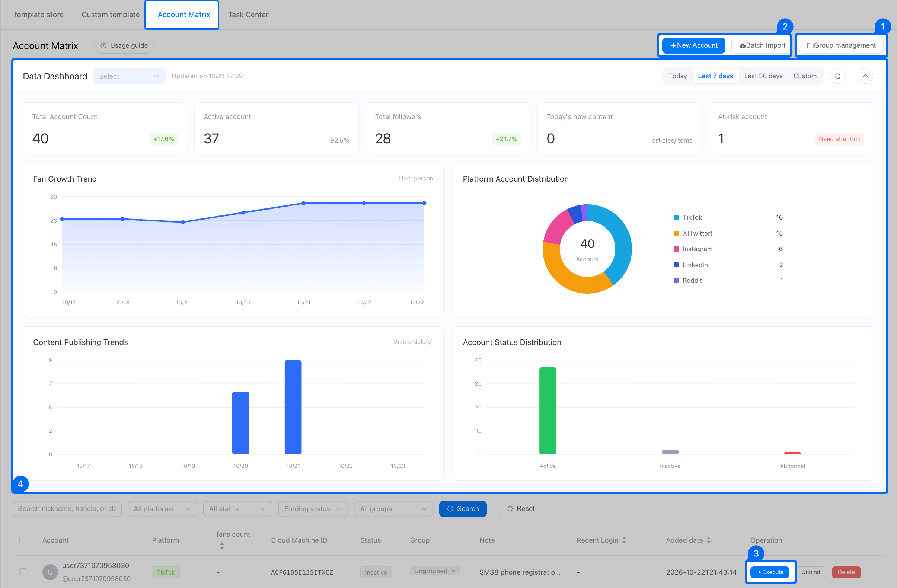This screenshot has width=897, height=588.
Task: Open the Ungrouped group dropdown in row
Action: 435,571
